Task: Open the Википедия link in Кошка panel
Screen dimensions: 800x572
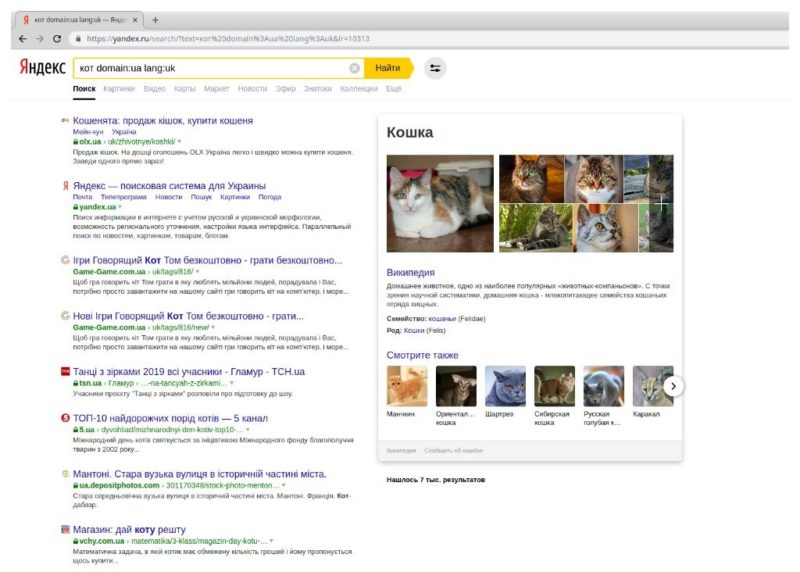Action: (410, 272)
